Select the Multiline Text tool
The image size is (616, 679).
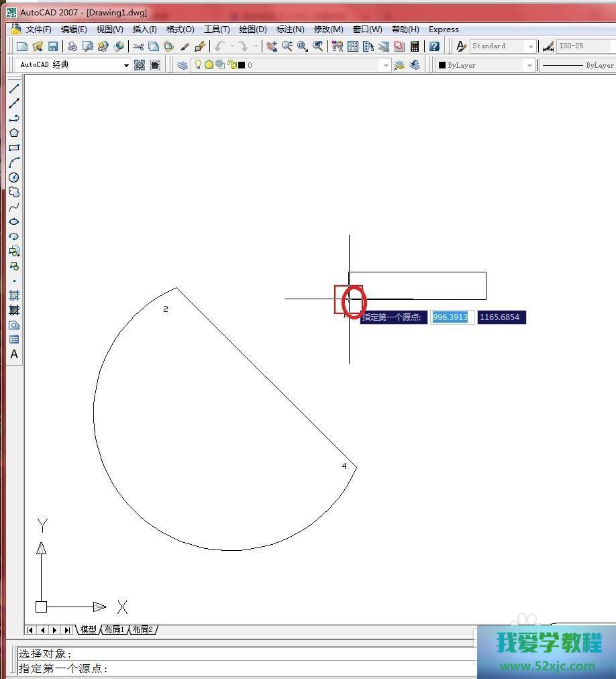tap(14, 354)
